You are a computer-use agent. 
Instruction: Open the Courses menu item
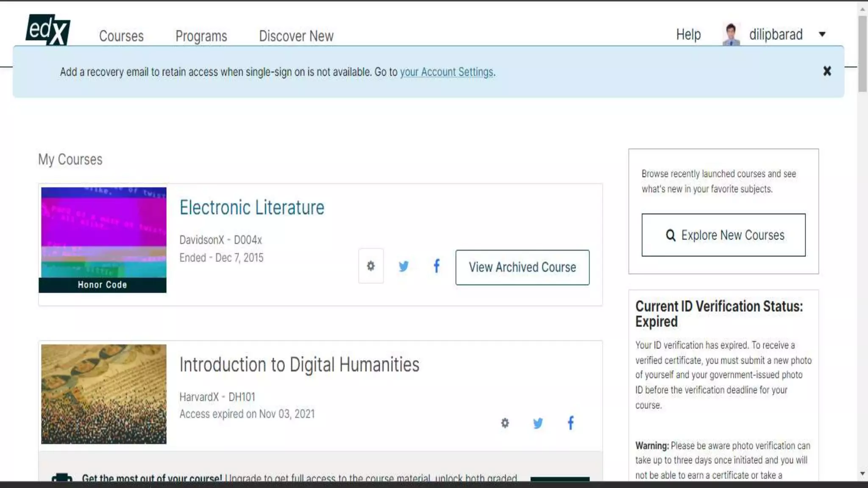click(121, 36)
